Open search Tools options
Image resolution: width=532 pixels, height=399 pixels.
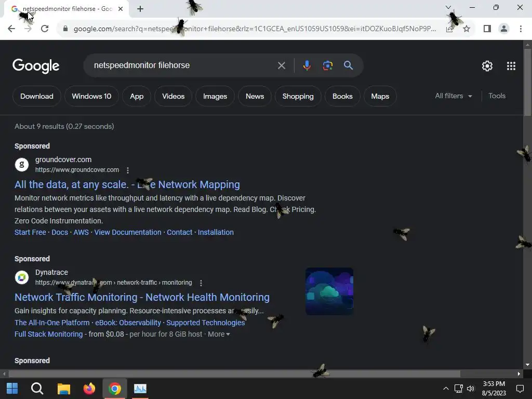click(497, 96)
